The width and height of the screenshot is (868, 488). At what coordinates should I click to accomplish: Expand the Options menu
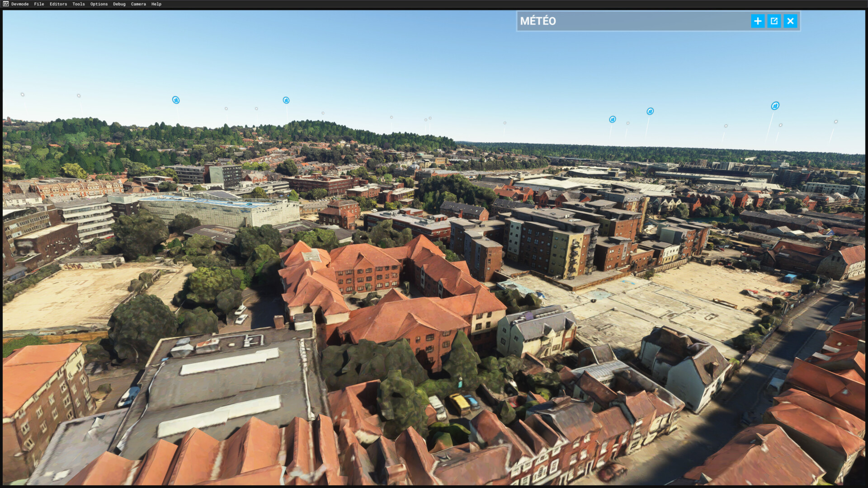tap(99, 4)
